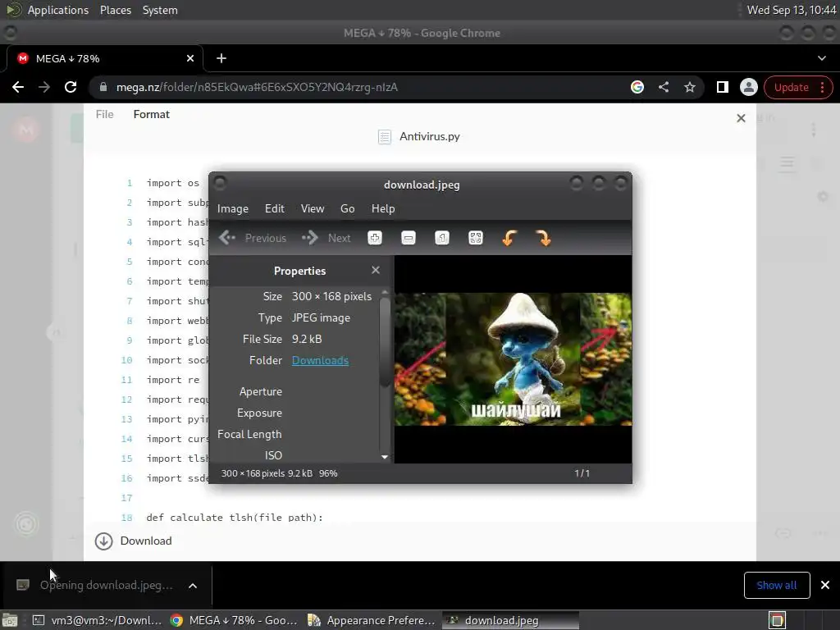Open the Places menu
This screenshot has width=840, height=630.
pos(115,10)
